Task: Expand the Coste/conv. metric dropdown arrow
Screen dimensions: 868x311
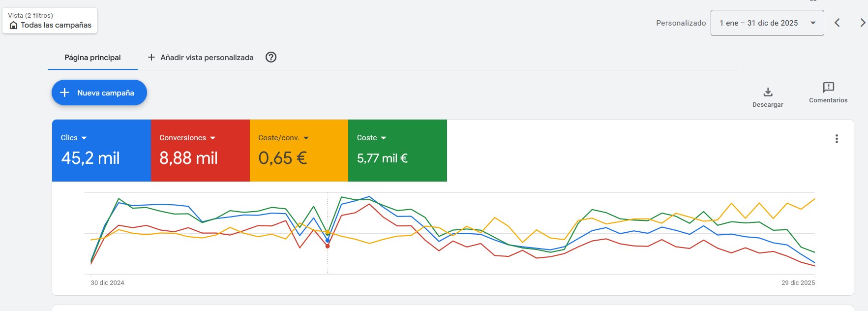Action: click(306, 138)
